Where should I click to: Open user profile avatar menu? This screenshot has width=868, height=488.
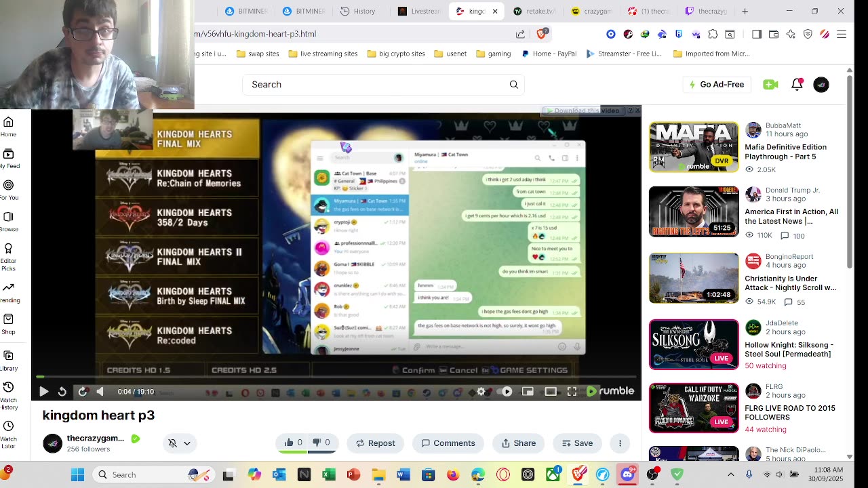coord(821,85)
